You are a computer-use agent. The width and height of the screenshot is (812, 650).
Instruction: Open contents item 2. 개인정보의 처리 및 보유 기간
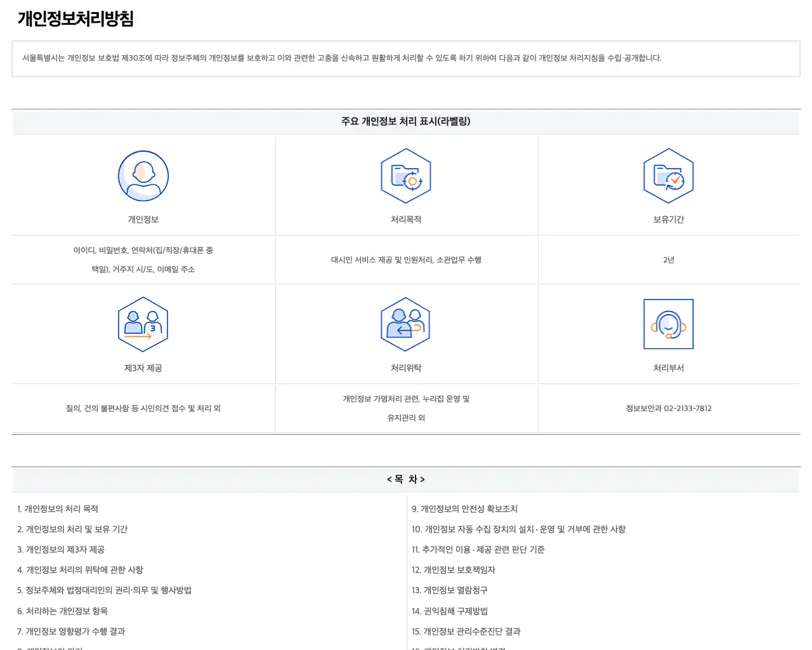coord(72,529)
